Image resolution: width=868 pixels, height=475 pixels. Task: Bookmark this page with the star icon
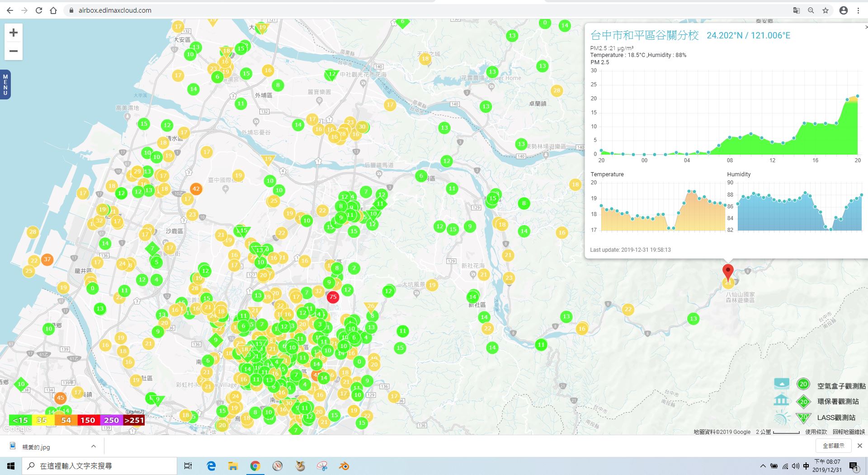(x=826, y=10)
